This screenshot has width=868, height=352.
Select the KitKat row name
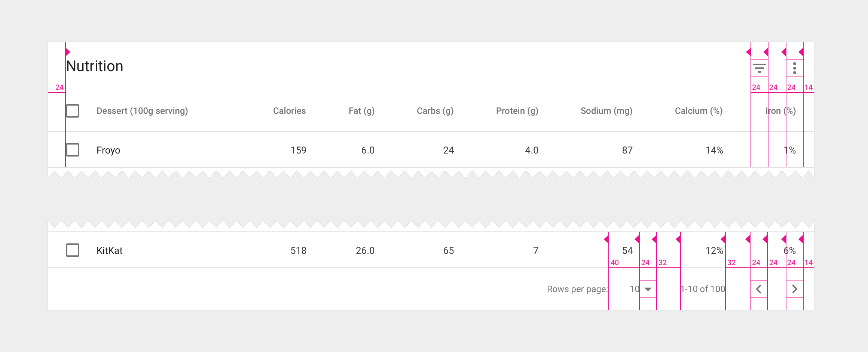click(109, 251)
